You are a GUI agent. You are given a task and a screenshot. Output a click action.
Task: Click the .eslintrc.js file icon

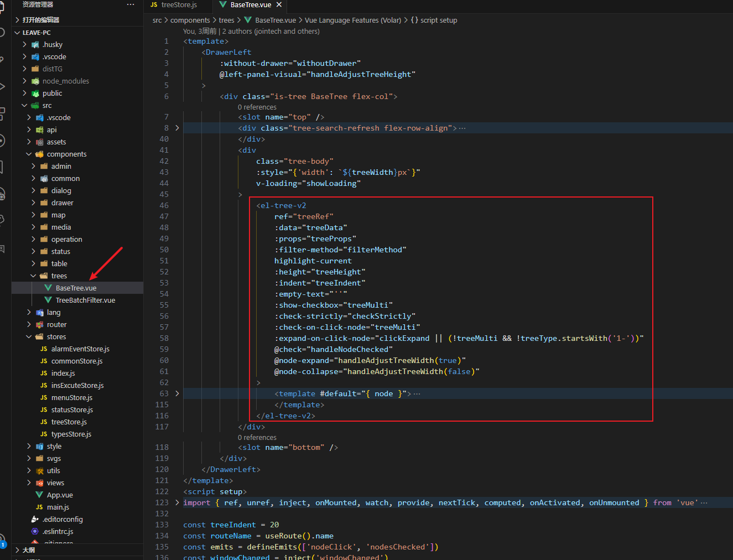[35, 531]
